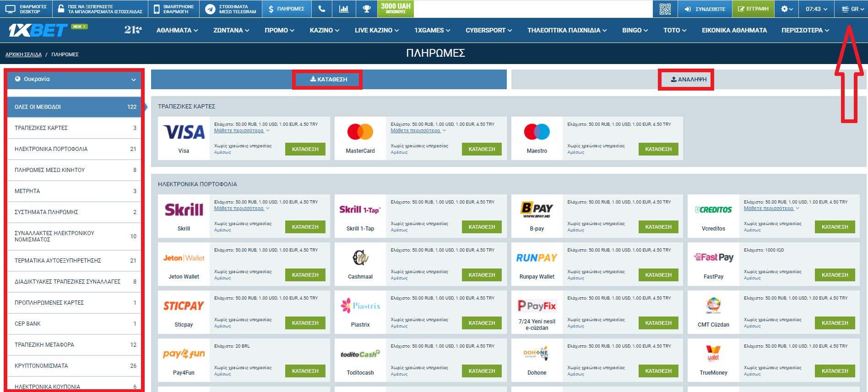Click the 1XBET logo
Image resolution: width=868 pixels, height=392 pixels.
[x=38, y=30]
